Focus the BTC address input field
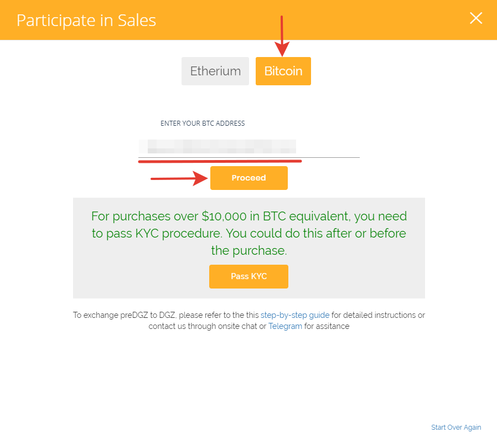Image resolution: width=497 pixels, height=448 pixels. pos(249,147)
